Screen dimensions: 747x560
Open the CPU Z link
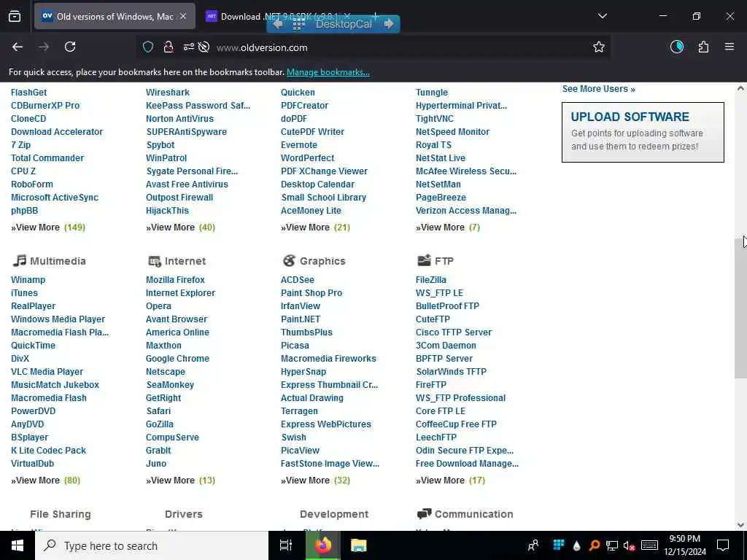click(23, 171)
